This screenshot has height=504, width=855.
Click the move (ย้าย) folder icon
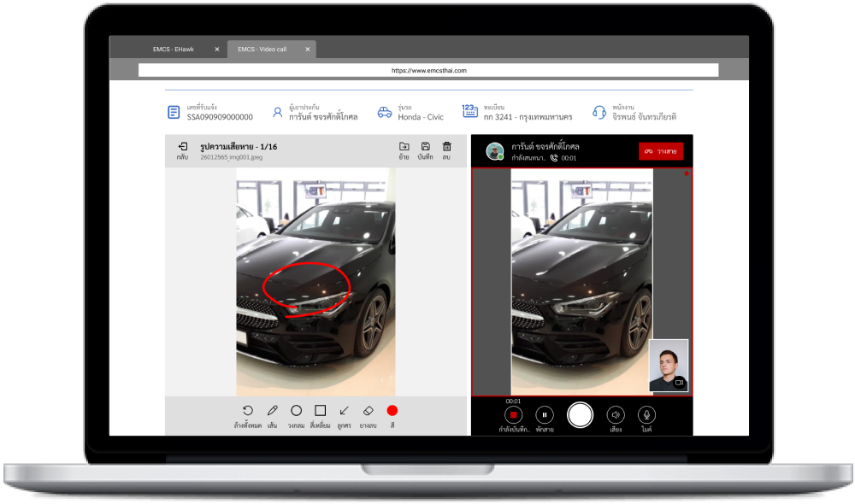[x=404, y=147]
